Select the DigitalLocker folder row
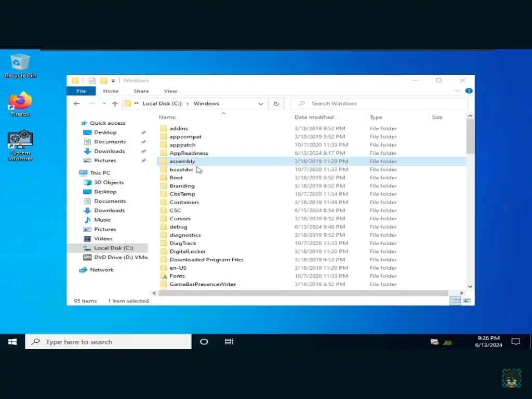This screenshot has width=532, height=399. click(x=312, y=251)
